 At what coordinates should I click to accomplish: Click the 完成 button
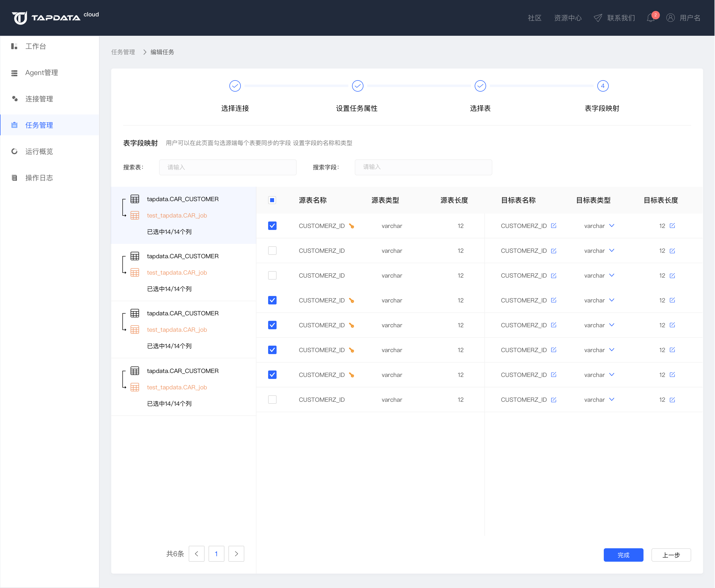pos(623,555)
